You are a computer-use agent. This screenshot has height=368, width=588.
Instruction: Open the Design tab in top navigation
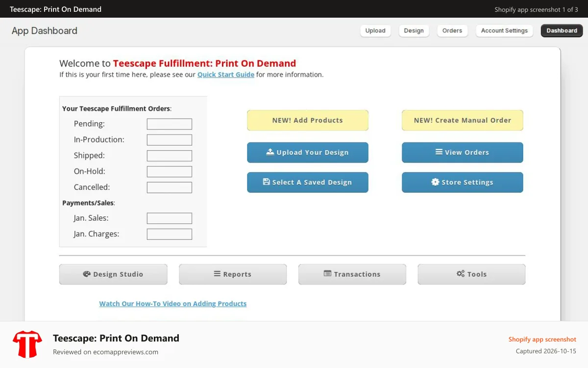click(414, 30)
